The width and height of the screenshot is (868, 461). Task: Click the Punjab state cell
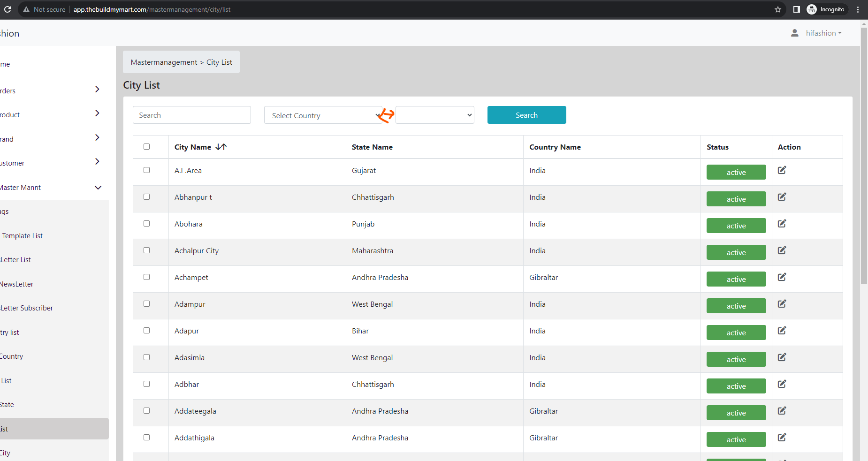point(363,224)
